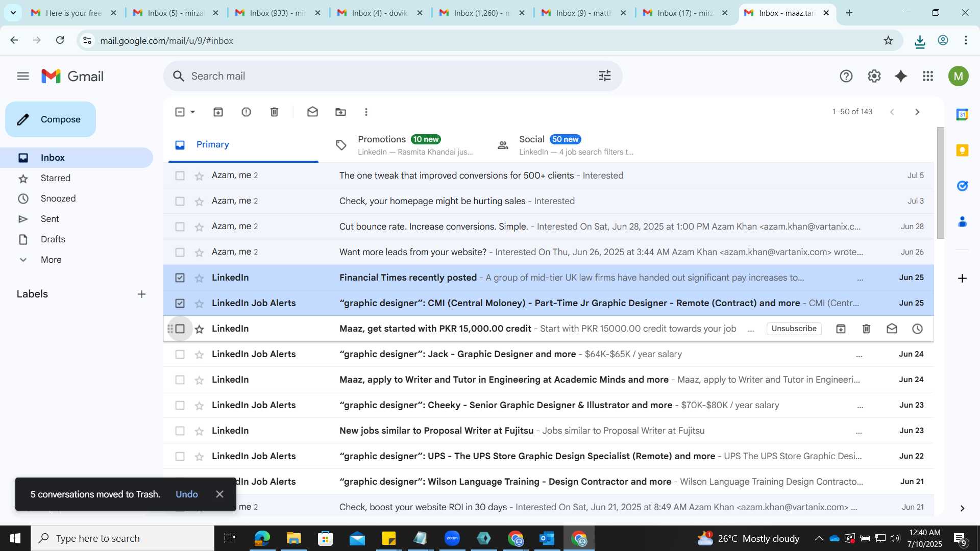Open New jobs similar to Proposal Writer email
The width and height of the screenshot is (980, 551).
(x=549, y=431)
